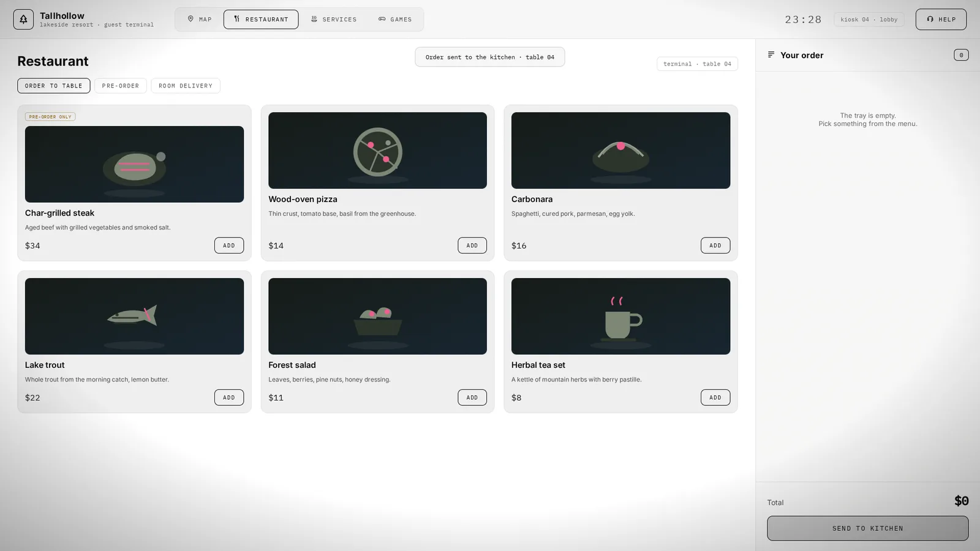
Task: Click the Tallhollow resort name
Action: coord(62,15)
